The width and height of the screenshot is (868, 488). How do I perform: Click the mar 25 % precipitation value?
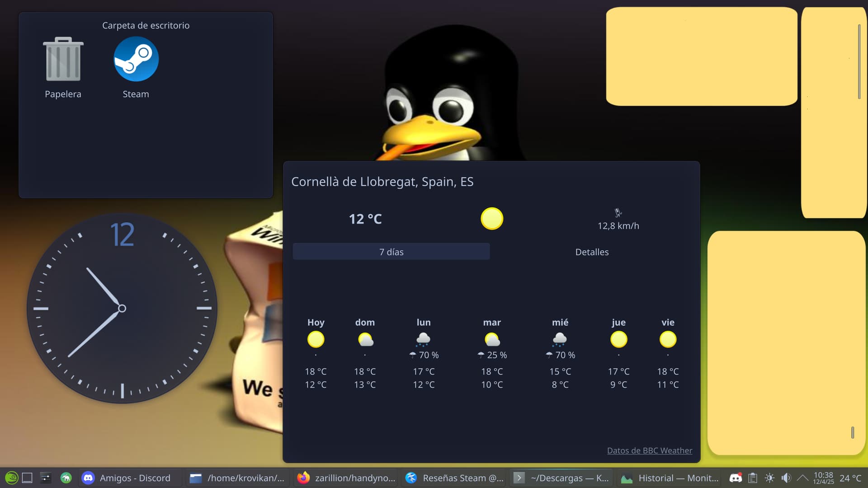(x=492, y=355)
